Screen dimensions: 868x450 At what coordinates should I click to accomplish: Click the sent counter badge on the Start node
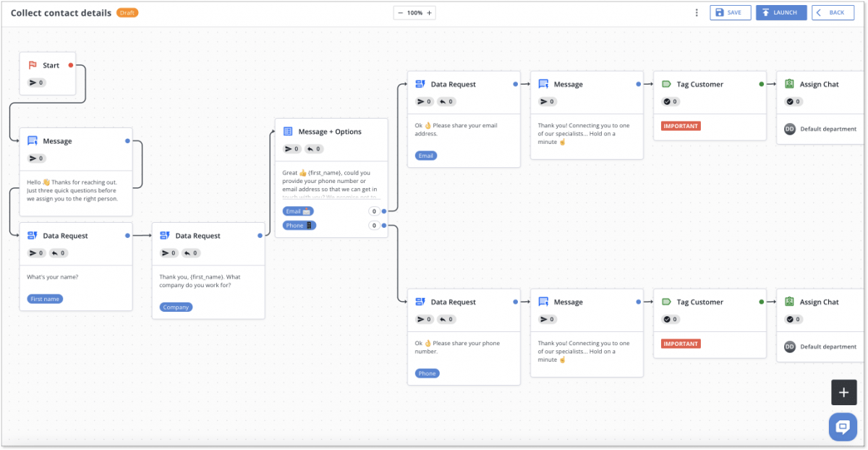pos(36,82)
